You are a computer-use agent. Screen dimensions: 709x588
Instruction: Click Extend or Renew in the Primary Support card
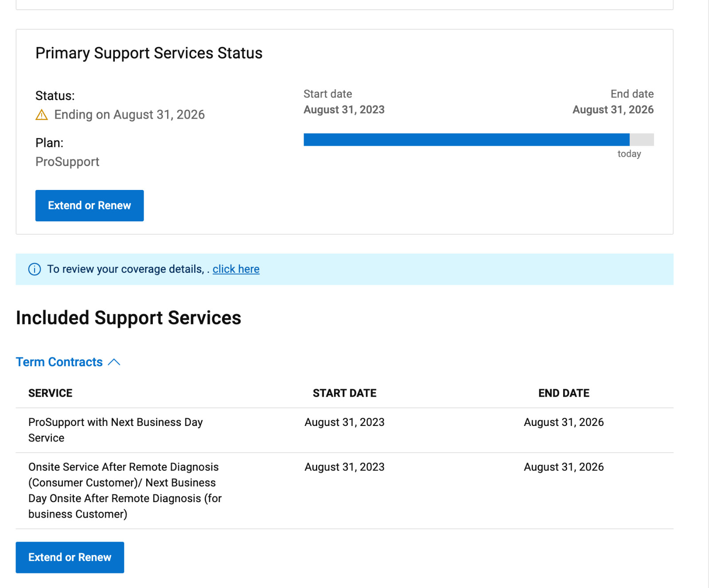(x=90, y=205)
